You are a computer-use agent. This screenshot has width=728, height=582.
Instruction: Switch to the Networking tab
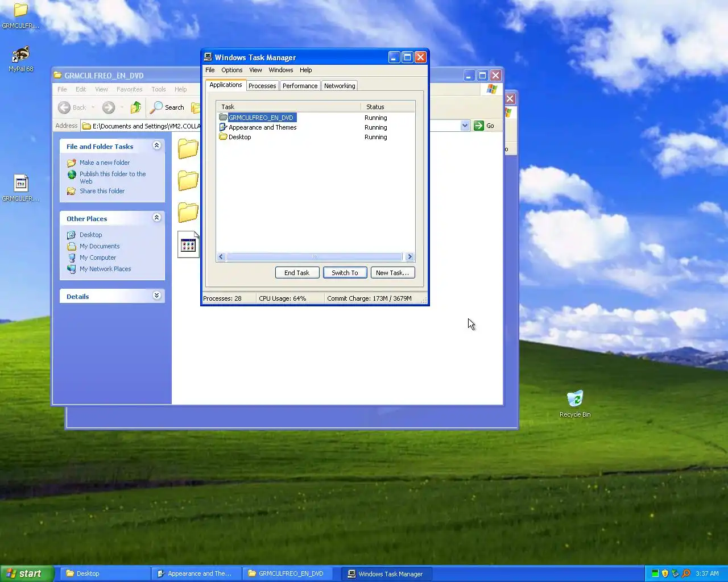(x=340, y=86)
